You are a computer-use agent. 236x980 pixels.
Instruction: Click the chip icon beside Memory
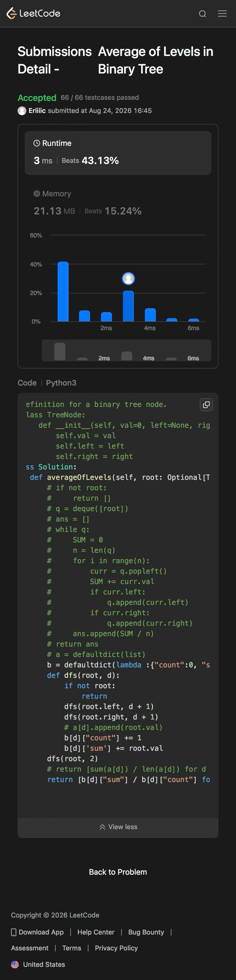pos(36,194)
